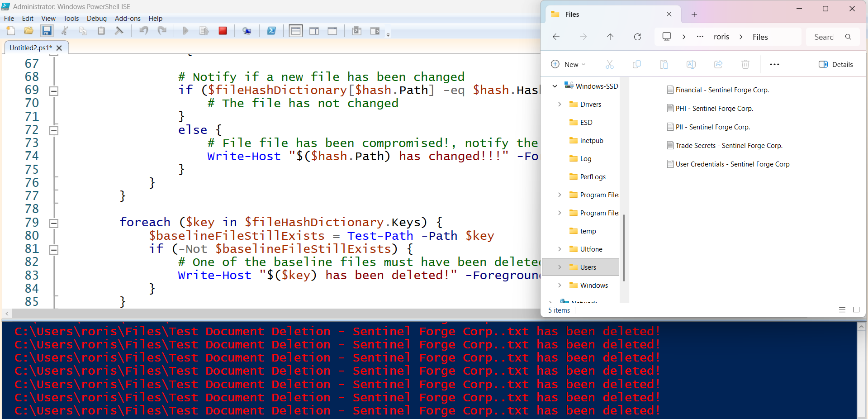Stop script execution with red square
Viewport: 868px width, 419px height.
click(x=223, y=31)
